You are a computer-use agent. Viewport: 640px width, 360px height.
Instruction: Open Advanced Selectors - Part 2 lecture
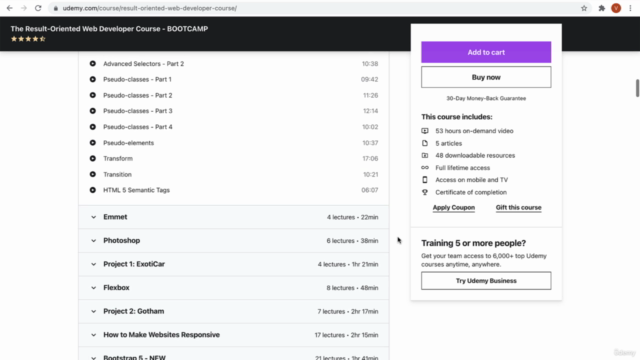click(144, 64)
